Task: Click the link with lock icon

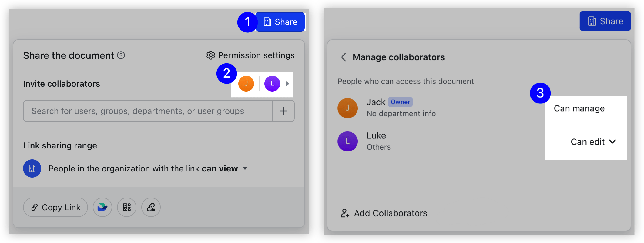Action: [151, 207]
